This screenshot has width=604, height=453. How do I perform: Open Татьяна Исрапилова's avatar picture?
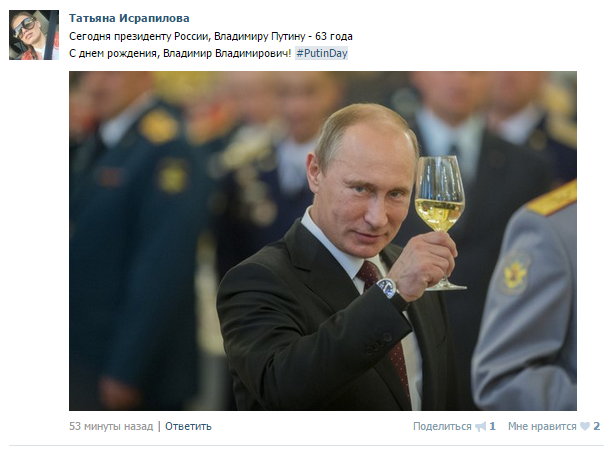[x=34, y=35]
